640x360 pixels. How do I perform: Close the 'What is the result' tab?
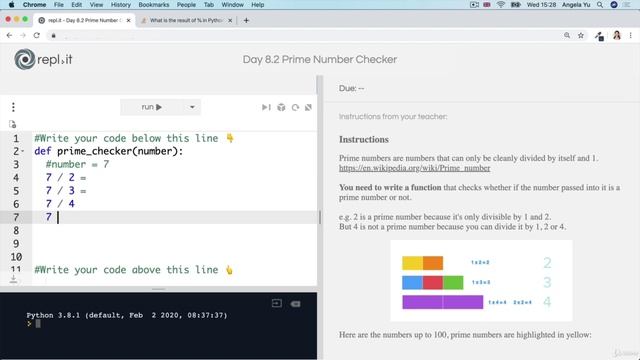point(230,20)
